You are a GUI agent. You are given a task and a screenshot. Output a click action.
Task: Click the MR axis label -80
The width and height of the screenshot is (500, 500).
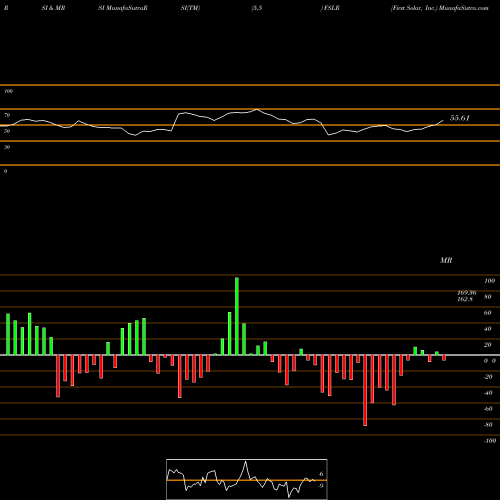point(488,425)
